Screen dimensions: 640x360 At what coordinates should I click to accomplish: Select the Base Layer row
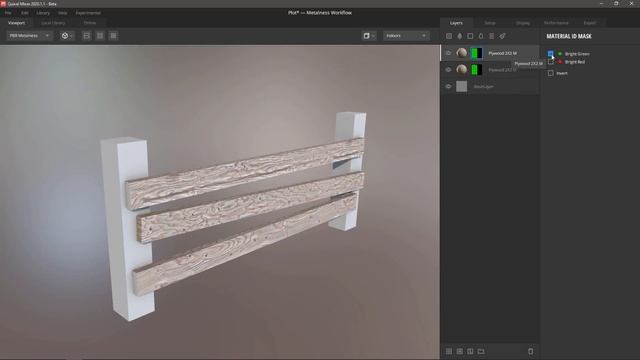(x=490, y=86)
